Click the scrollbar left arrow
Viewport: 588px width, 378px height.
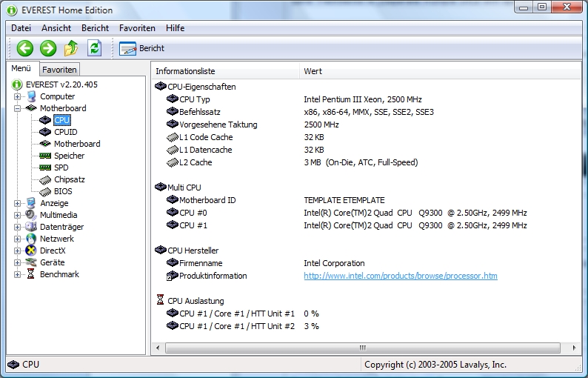158,348
